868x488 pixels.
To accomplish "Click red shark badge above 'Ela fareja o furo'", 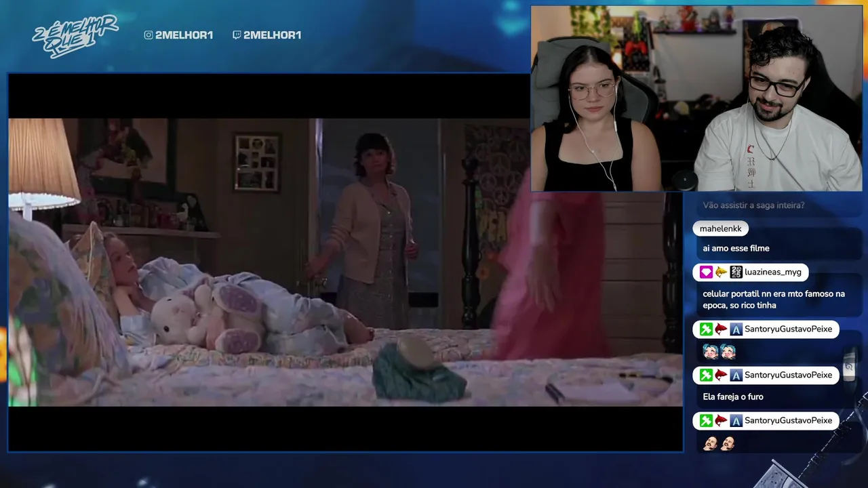I will pos(721,375).
